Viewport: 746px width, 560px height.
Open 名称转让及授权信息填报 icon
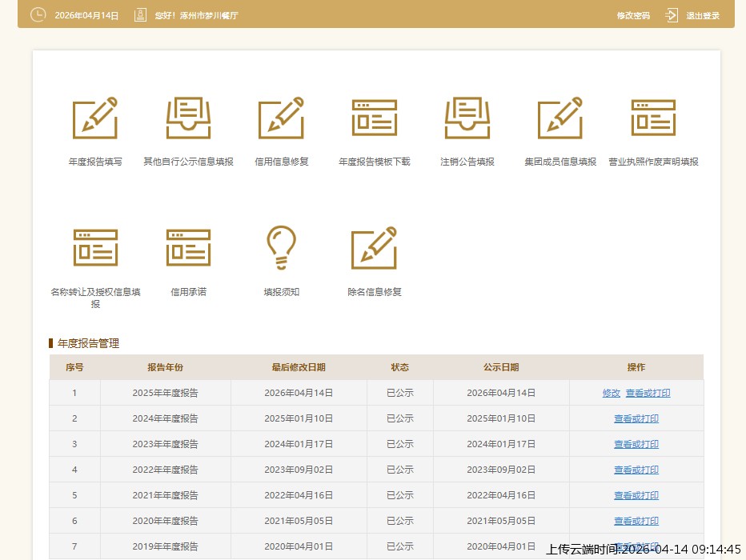click(95, 247)
